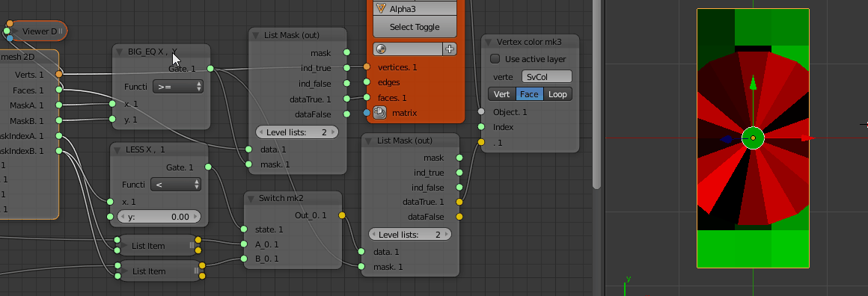
Task: Open the < function dropdown in LESS node
Action: (176, 184)
